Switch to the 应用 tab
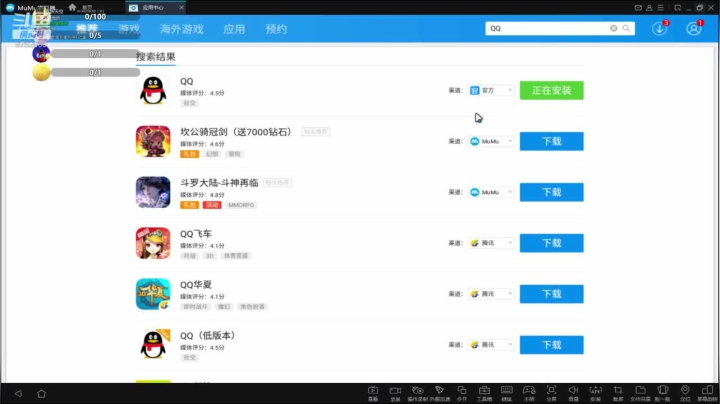 [234, 29]
